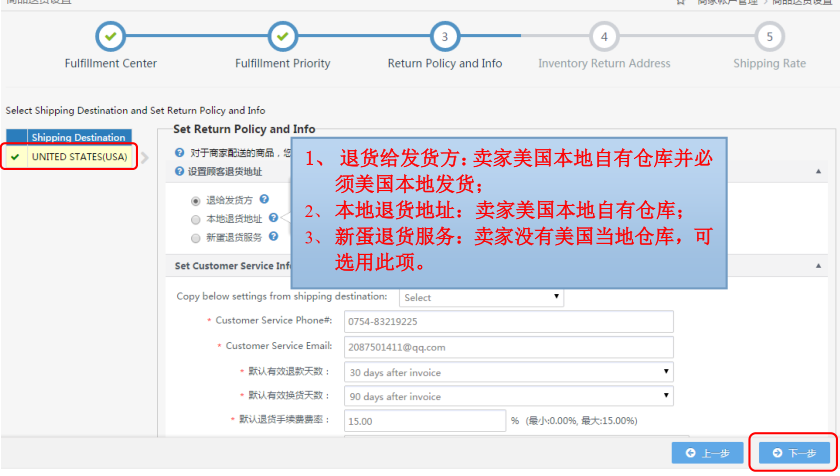Click the 下一步 next step button
Image resolution: width=840 pixels, height=476 pixels.
coord(793,453)
